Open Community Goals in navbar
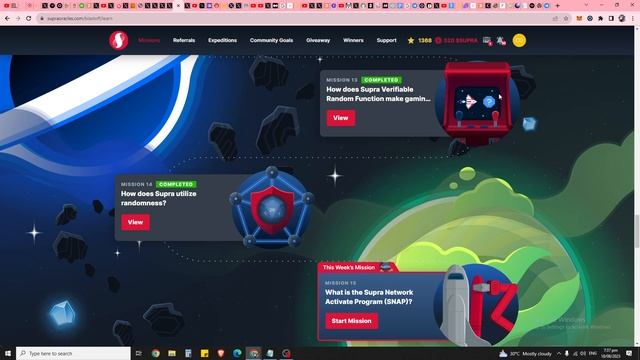 pos(271,40)
